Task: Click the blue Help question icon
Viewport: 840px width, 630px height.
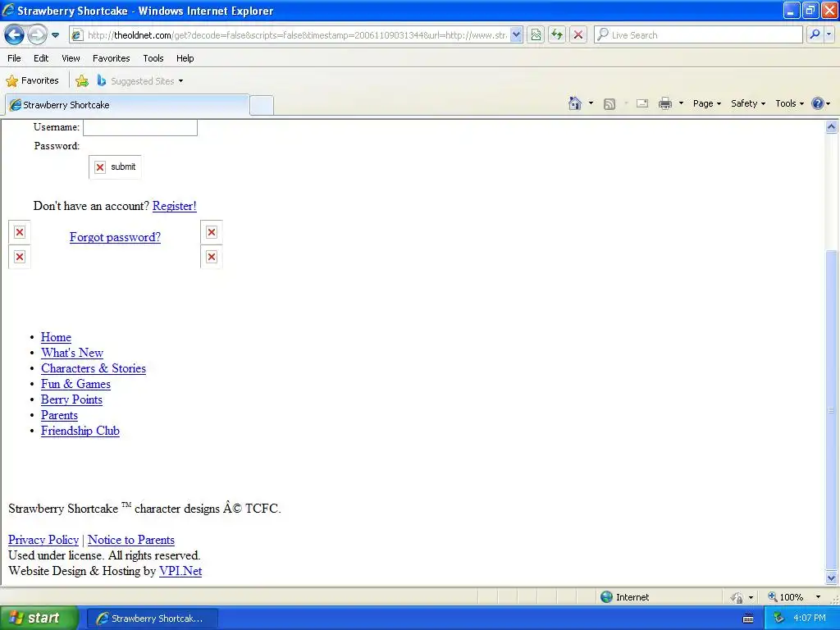Action: coord(818,103)
